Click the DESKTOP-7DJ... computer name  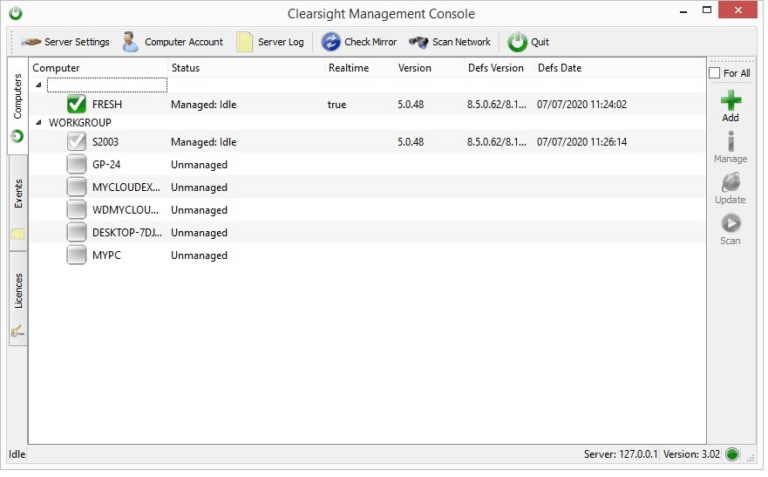click(127, 233)
